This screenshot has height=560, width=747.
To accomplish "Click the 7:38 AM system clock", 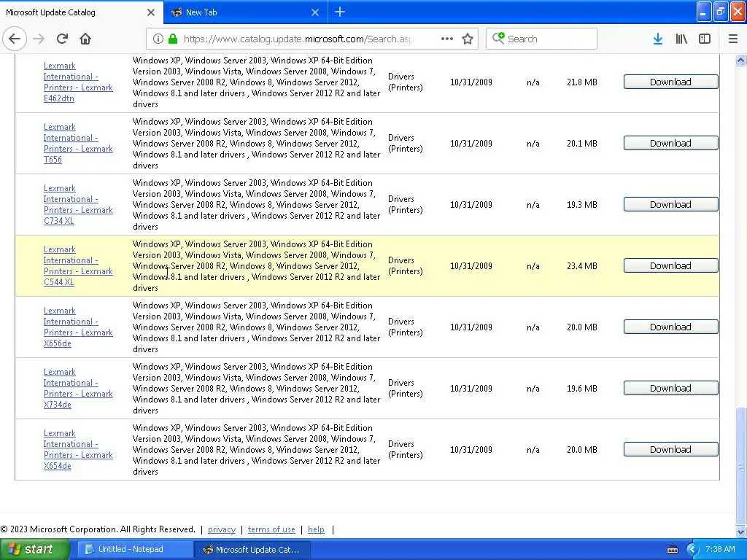I will tap(720, 549).
